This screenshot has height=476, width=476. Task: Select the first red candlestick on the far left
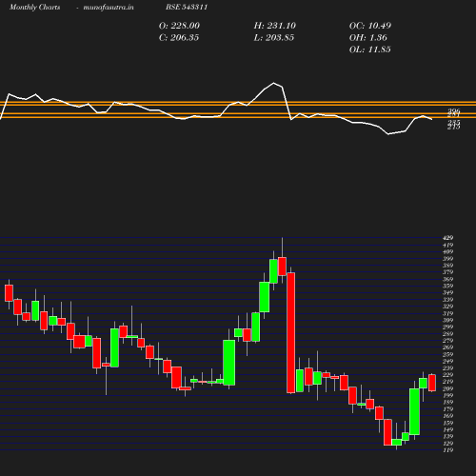9,293
